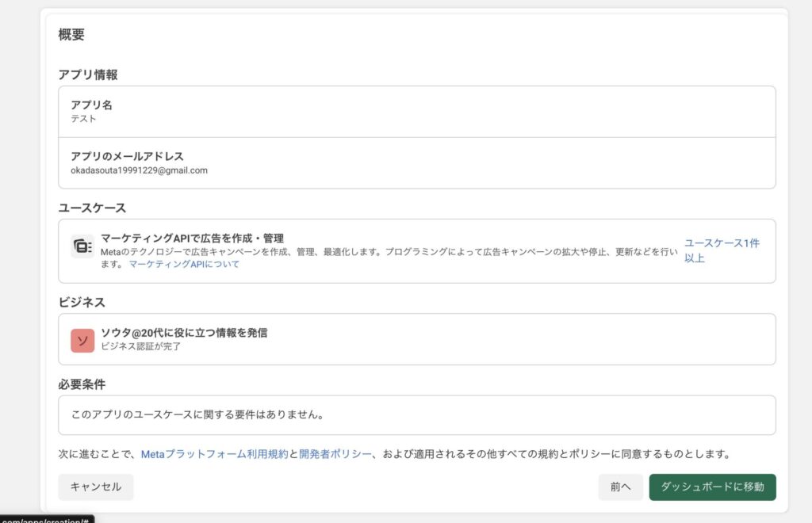Select the app name value テスト
812x523 pixels.
click(83, 118)
